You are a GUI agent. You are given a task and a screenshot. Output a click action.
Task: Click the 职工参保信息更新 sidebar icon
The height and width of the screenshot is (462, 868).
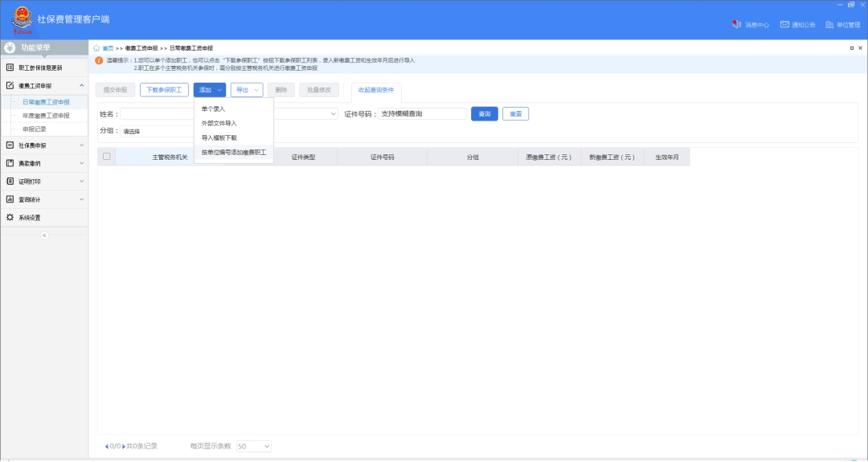(x=10, y=67)
